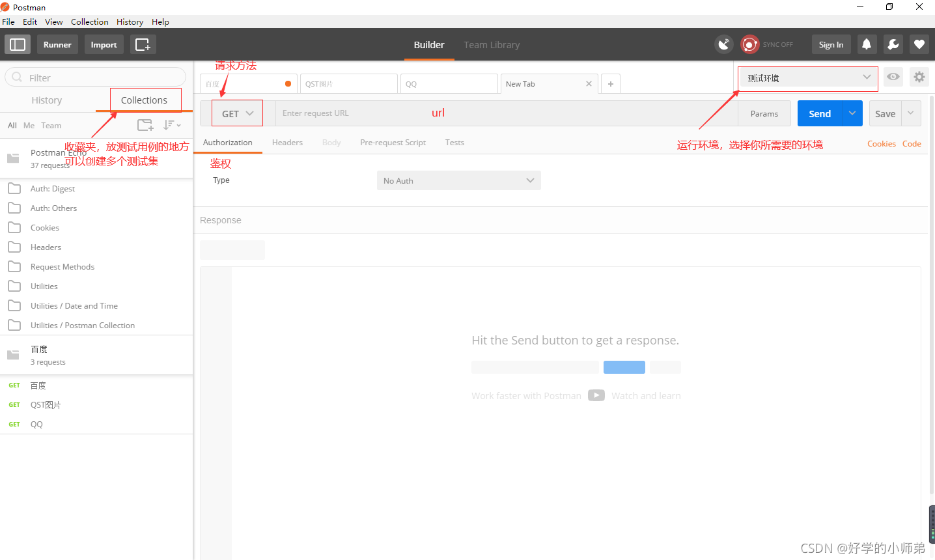Image resolution: width=935 pixels, height=560 pixels.
Task: Expand Save button dropdown arrow
Action: coord(911,113)
